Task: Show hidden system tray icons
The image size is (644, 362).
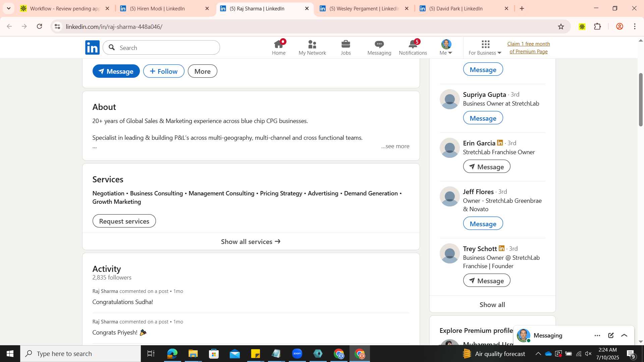Action: 538,354
